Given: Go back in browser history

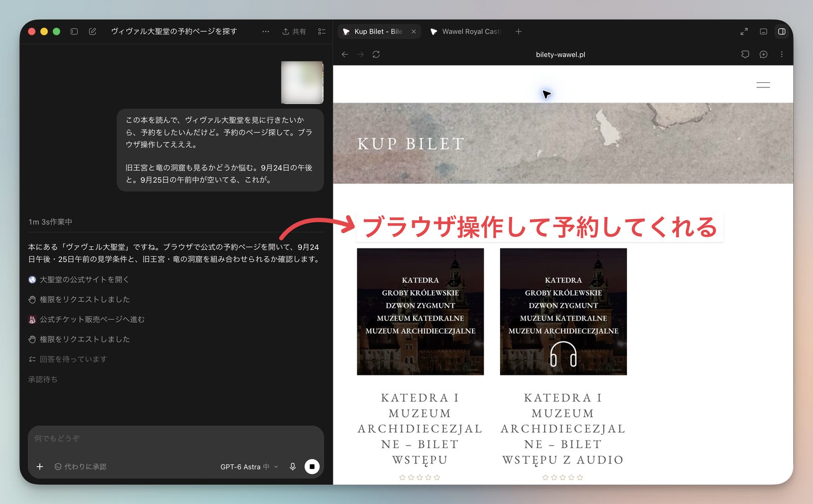Looking at the screenshot, I should tap(345, 54).
